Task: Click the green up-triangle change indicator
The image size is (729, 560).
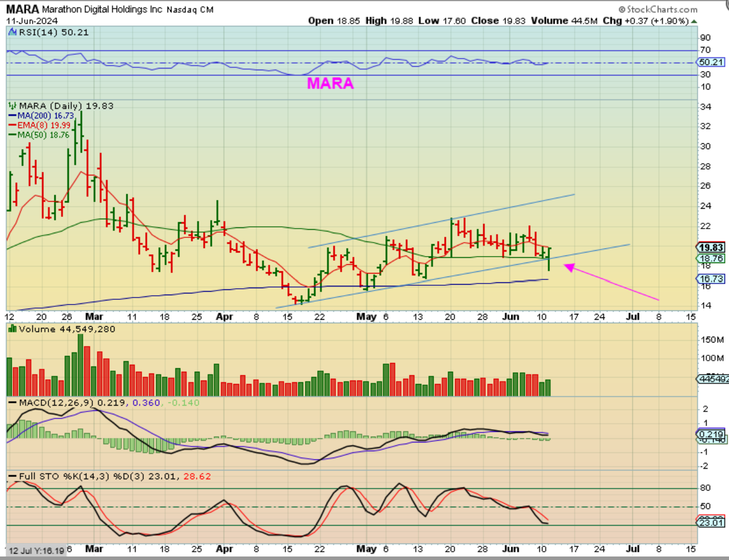Action: (x=694, y=21)
